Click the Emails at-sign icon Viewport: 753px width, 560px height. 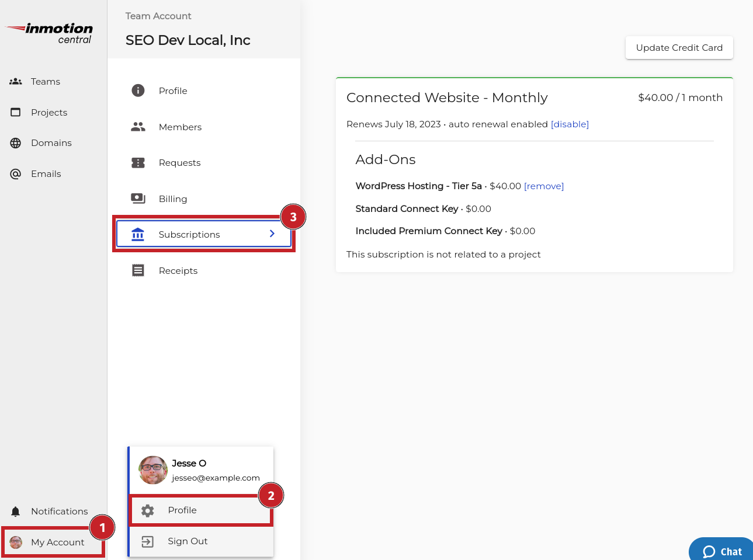tap(16, 174)
